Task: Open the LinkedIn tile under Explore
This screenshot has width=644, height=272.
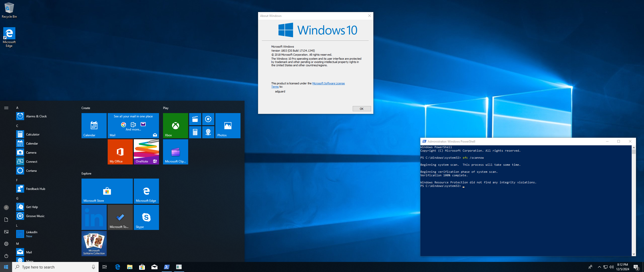Action: pyautogui.click(x=94, y=217)
